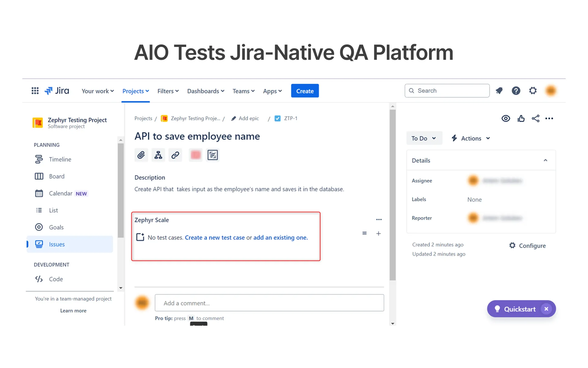Click the issue title API to save employee name
Screen dimensions: 588x368
point(197,136)
